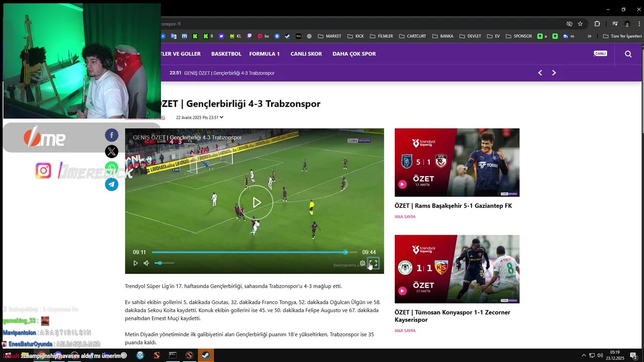This screenshot has height=362, width=644.
Task: Open Tüm Yer İşaretleri folder
Action: point(622,36)
